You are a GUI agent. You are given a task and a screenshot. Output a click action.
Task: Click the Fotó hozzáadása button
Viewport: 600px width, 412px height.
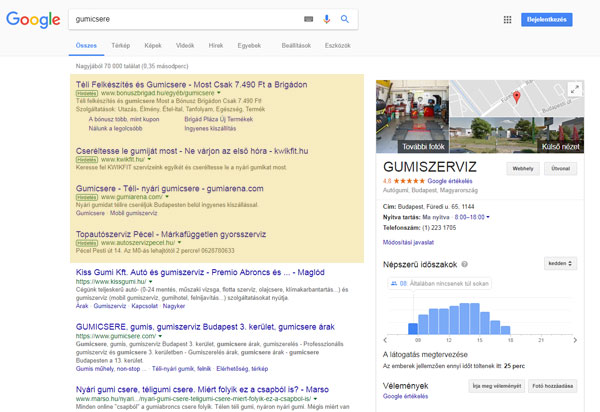553,386
